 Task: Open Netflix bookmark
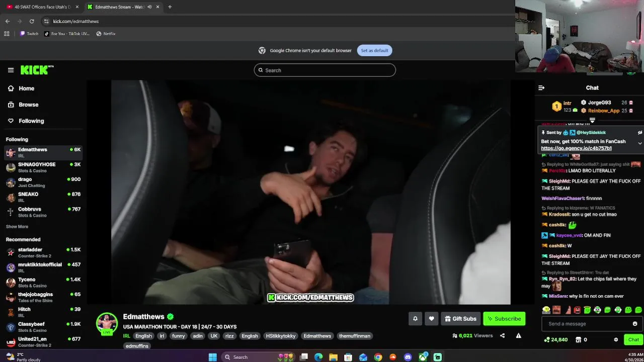[106, 34]
